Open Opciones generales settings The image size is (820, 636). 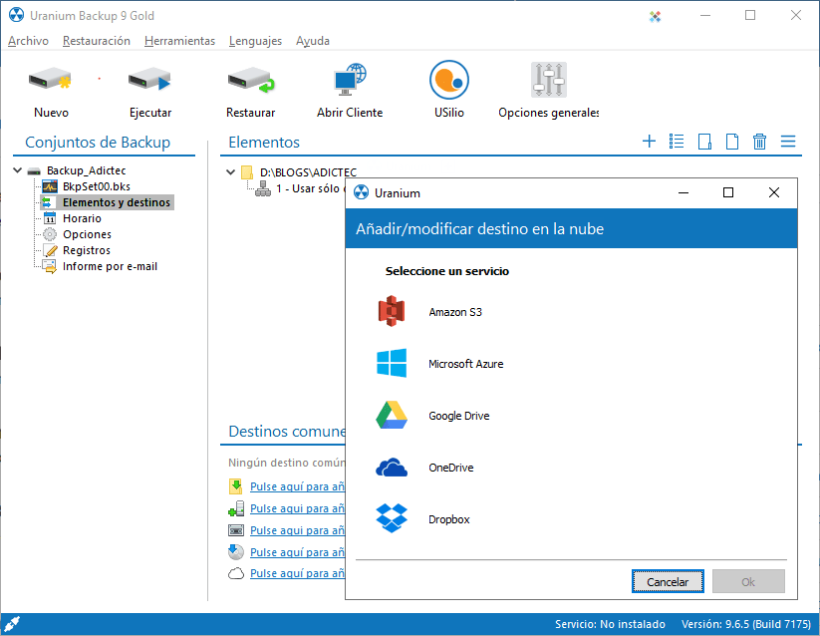pyautogui.click(x=548, y=81)
